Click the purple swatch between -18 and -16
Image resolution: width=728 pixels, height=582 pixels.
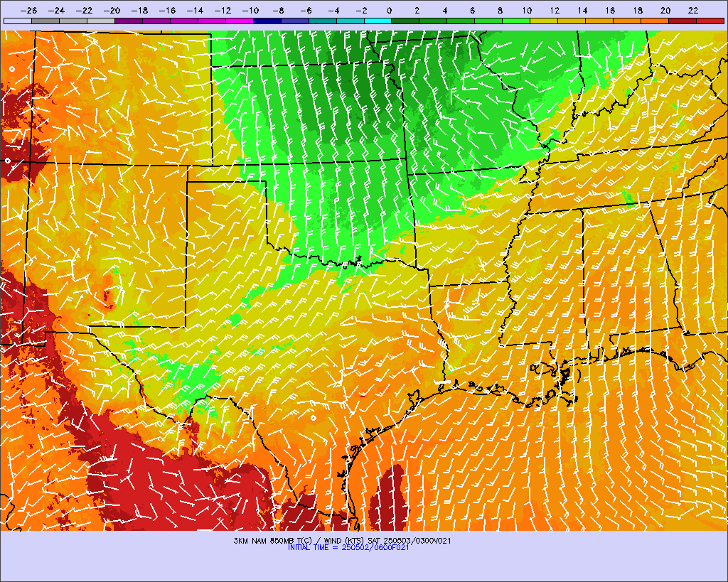(156, 21)
